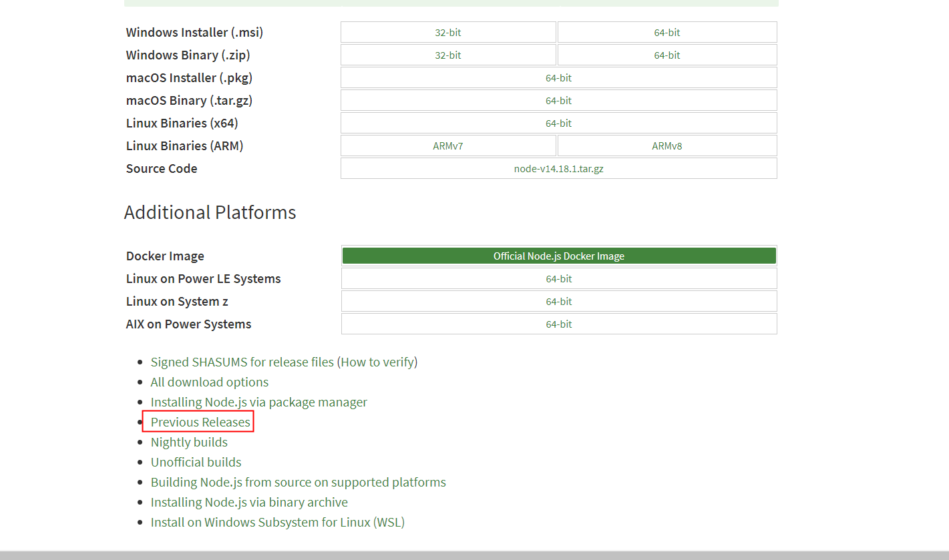Screen dimensions: 949x560
Task: Download Windows Binary zip 32-bit
Action: pyautogui.click(x=448, y=55)
